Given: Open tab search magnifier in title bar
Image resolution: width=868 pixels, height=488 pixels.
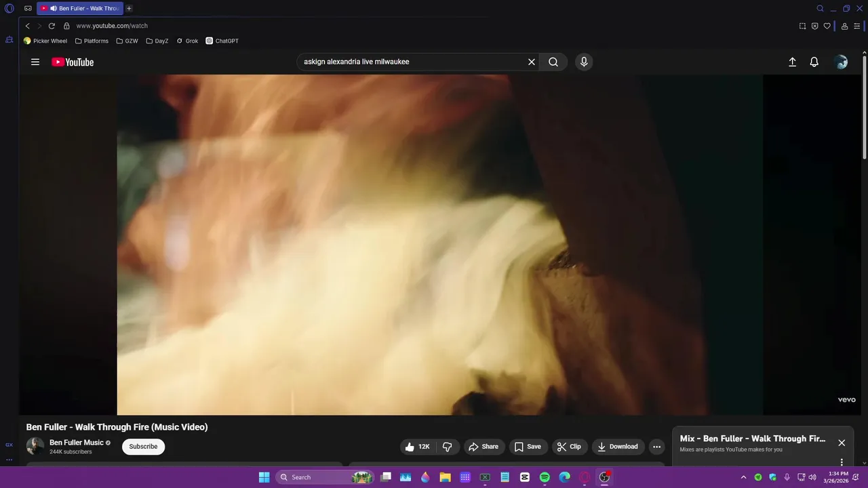Looking at the screenshot, I should pos(820,8).
